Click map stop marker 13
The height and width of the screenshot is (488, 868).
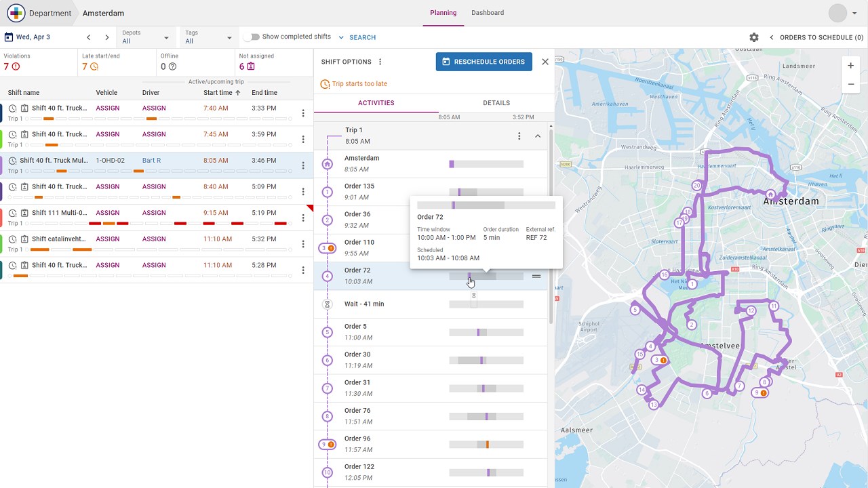[653, 405]
